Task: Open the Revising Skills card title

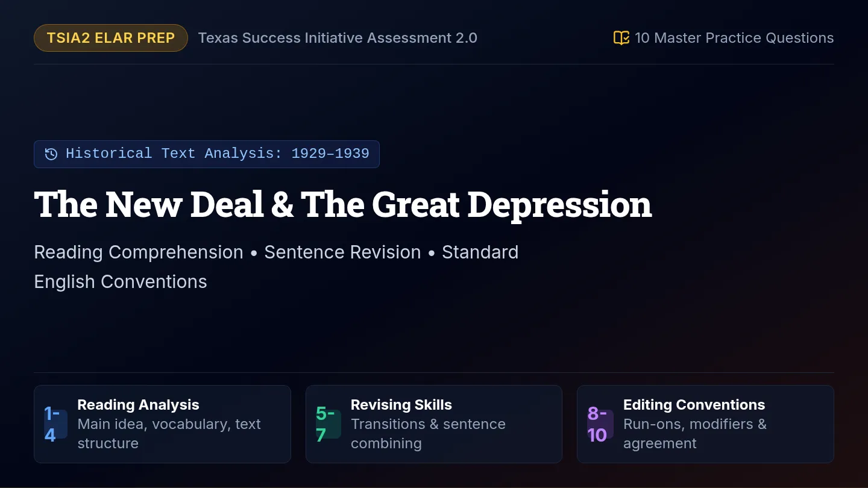Action: [401, 405]
